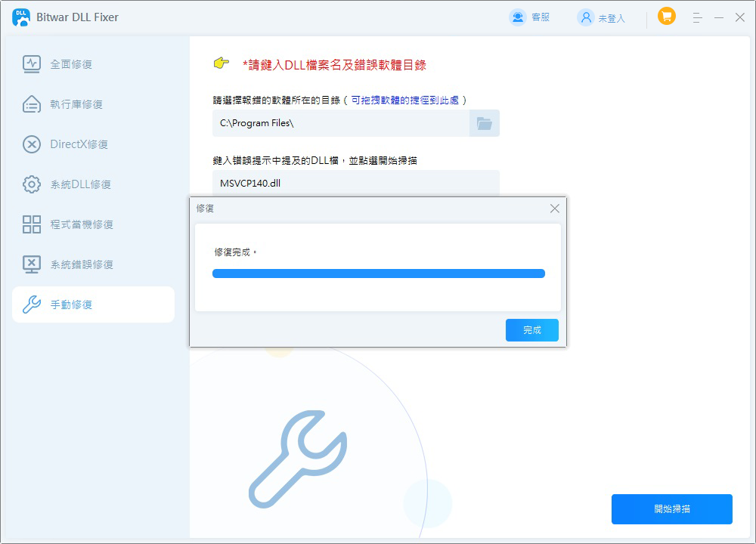Viewport: 756px width, 544px height.
Task: Click the pointing hand icon
Action: pyautogui.click(x=222, y=63)
